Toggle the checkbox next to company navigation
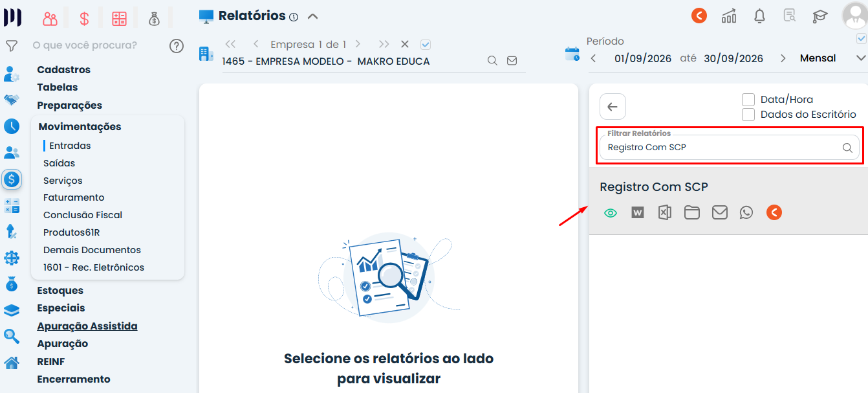 (x=425, y=45)
